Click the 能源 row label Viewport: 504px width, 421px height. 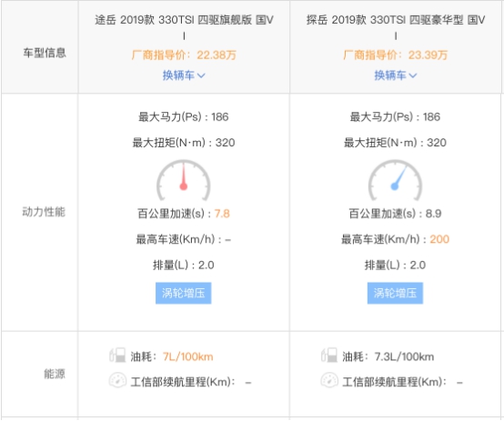pyautogui.click(x=55, y=374)
